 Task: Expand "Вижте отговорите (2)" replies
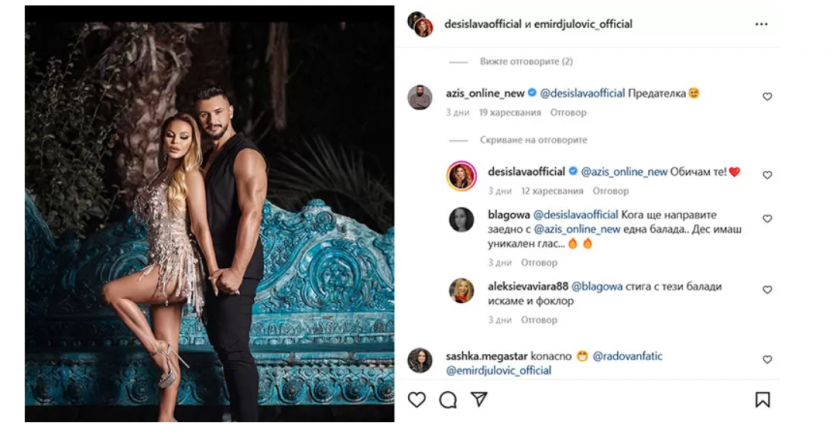526,61
